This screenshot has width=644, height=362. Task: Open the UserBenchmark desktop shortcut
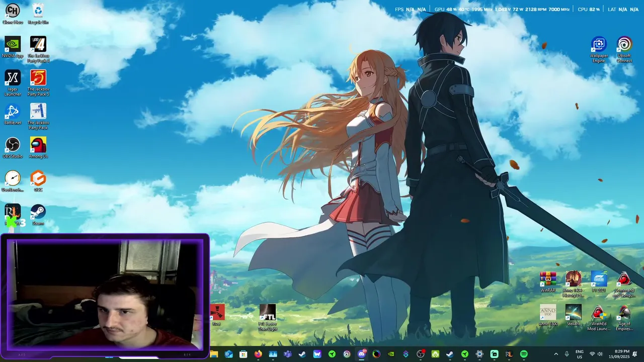(x=13, y=182)
